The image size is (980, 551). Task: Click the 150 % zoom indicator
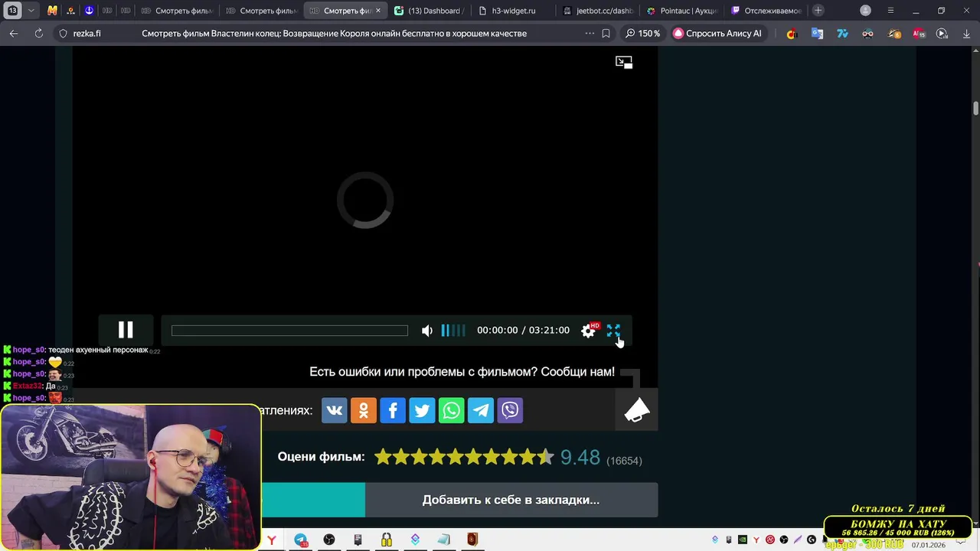click(642, 34)
